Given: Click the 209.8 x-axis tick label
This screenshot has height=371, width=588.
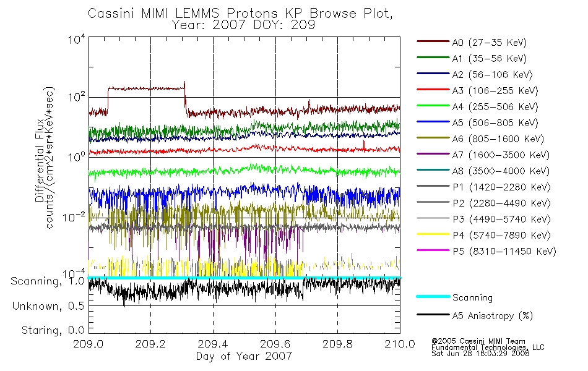Looking at the screenshot, I should [337, 344].
